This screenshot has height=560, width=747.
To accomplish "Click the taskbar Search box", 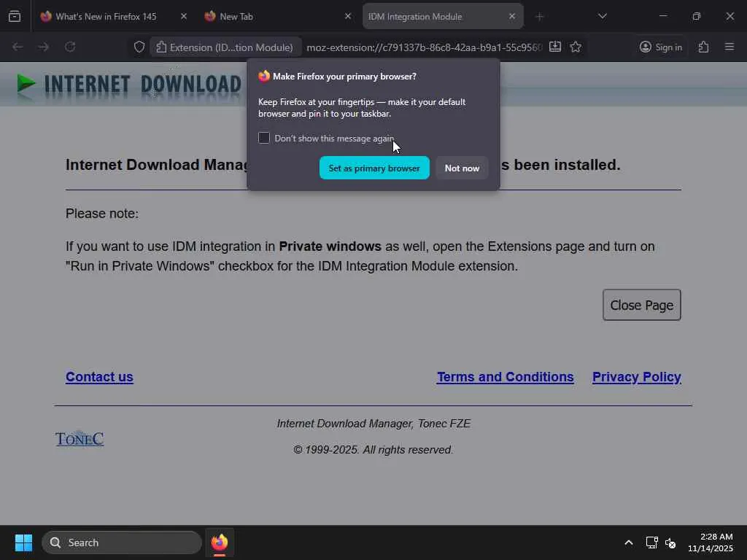I will (122, 542).
